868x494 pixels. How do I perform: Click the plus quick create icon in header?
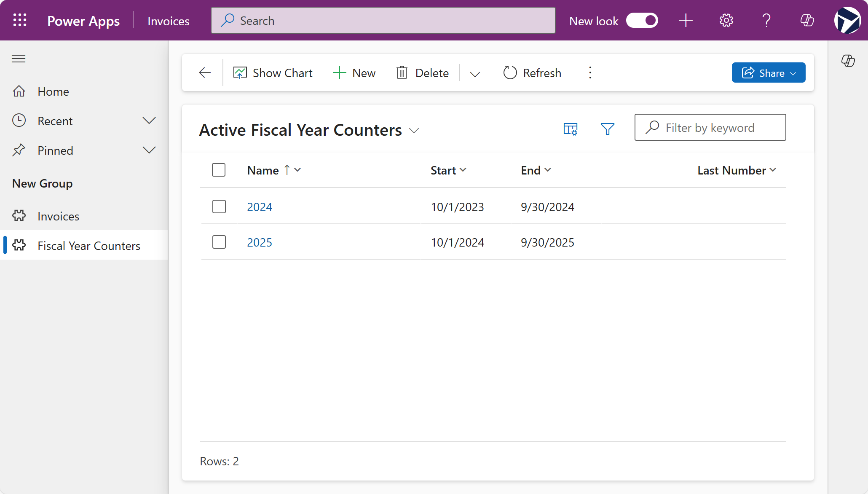(x=686, y=20)
